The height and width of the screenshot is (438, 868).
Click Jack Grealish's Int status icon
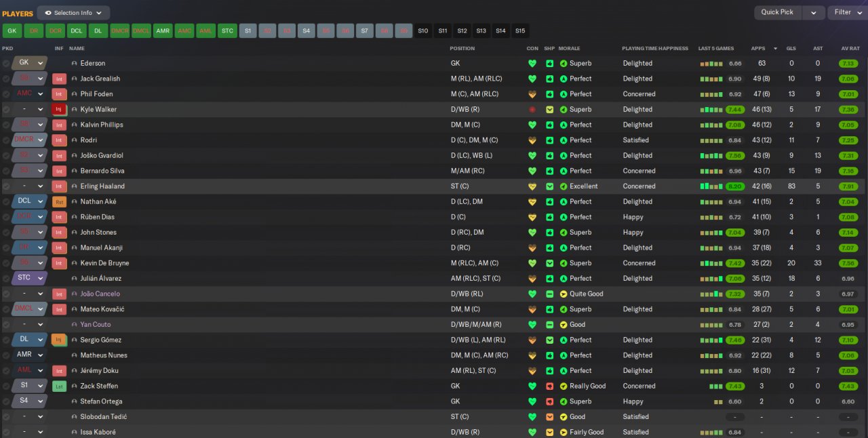(x=60, y=79)
